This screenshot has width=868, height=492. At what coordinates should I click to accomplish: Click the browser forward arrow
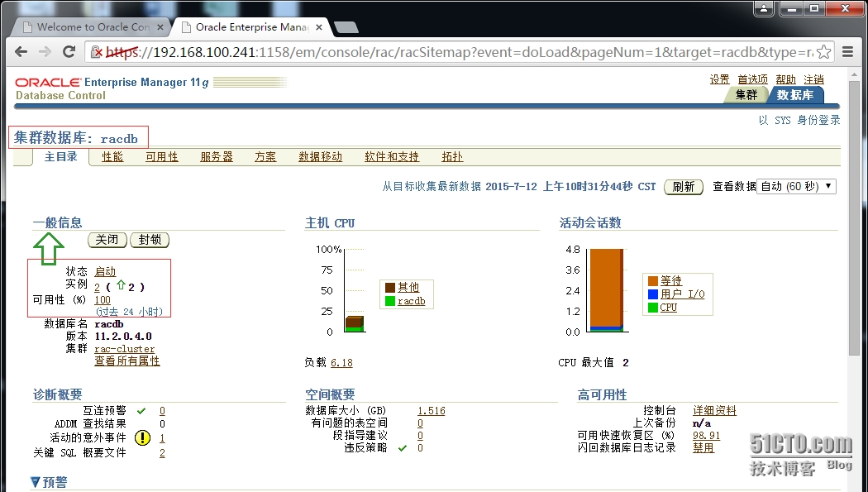45,52
